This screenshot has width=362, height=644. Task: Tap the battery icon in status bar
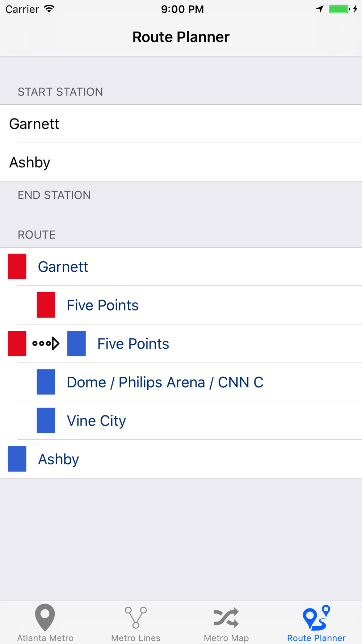(339, 9)
